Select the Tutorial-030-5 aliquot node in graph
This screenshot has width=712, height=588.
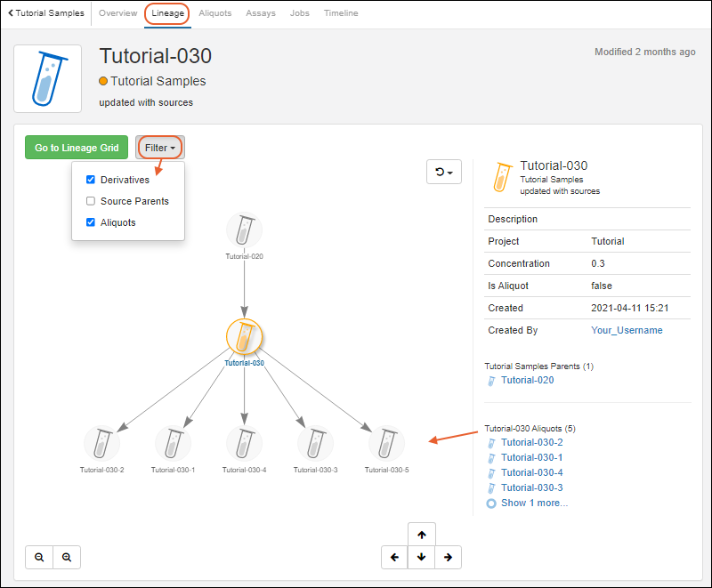[x=386, y=443]
